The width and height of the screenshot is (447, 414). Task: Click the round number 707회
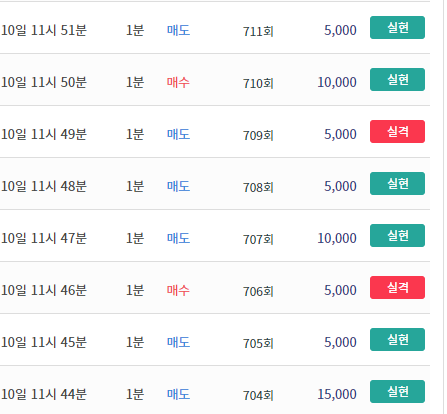click(258, 240)
